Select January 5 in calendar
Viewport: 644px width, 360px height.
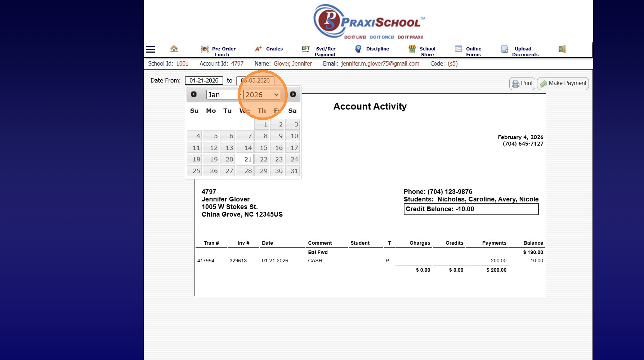(211, 136)
